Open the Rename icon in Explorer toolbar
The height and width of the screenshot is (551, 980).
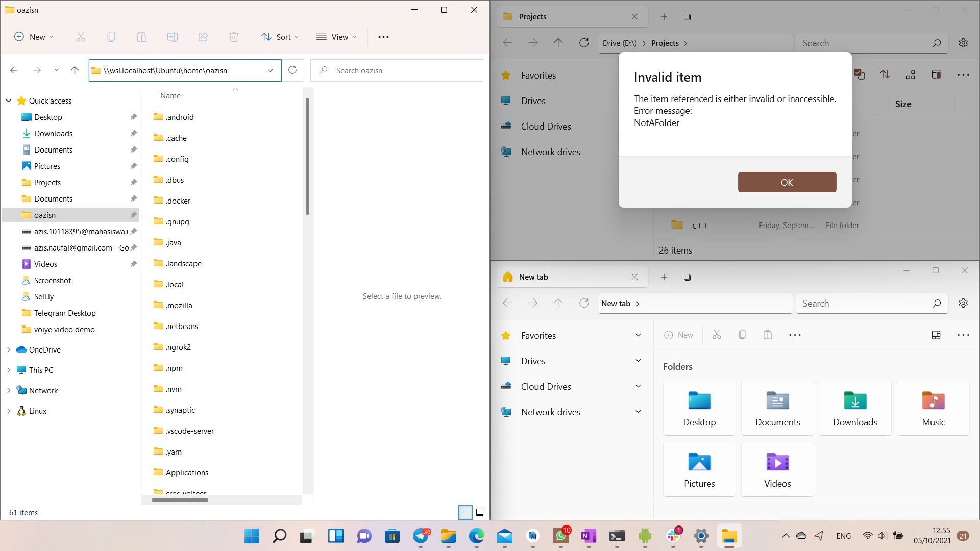point(173,36)
